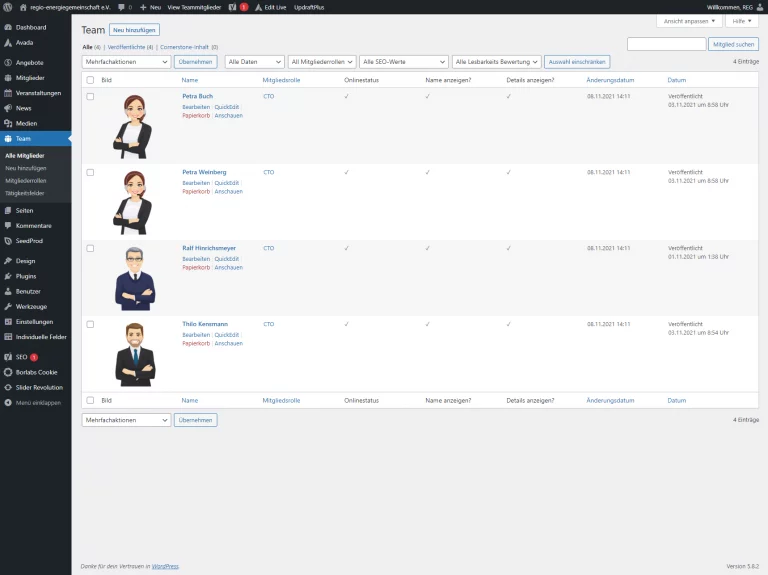The width and height of the screenshot is (768, 575).
Task: Open the Plugins icon in sidebar
Action: pos(8,276)
